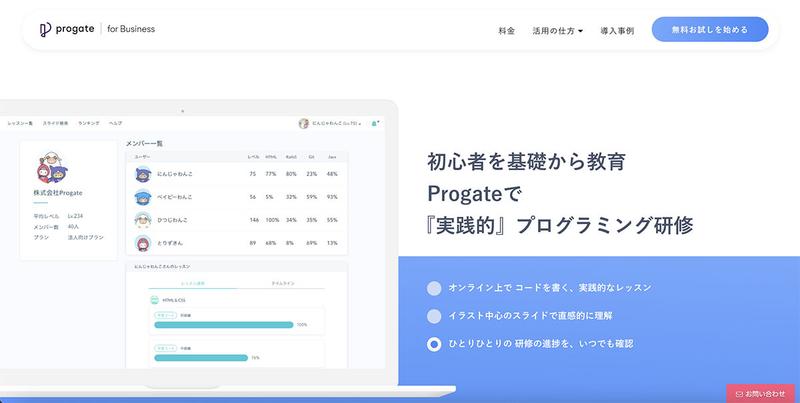This screenshot has width=800, height=403.
Task: Select the ひとりひとりの研修の進捗 radio bullet
Action: [434, 344]
